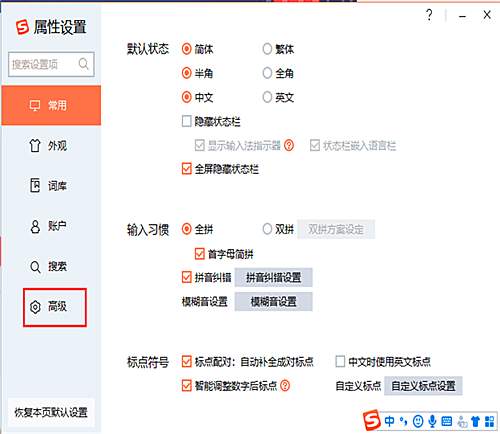Select 英文 as default language
Image resolution: width=500 pixels, height=434 pixels.
coord(267,97)
